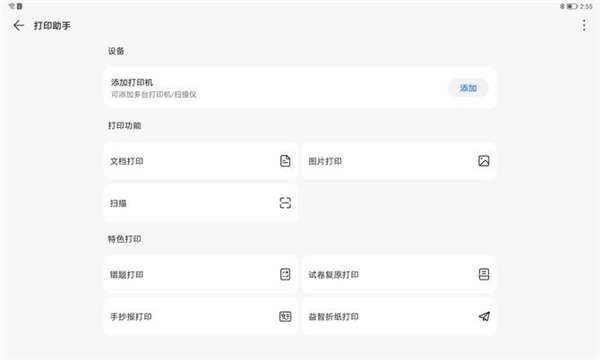Click the icon in 试卷复原打印 card
The image size is (600, 360).
point(484,274)
